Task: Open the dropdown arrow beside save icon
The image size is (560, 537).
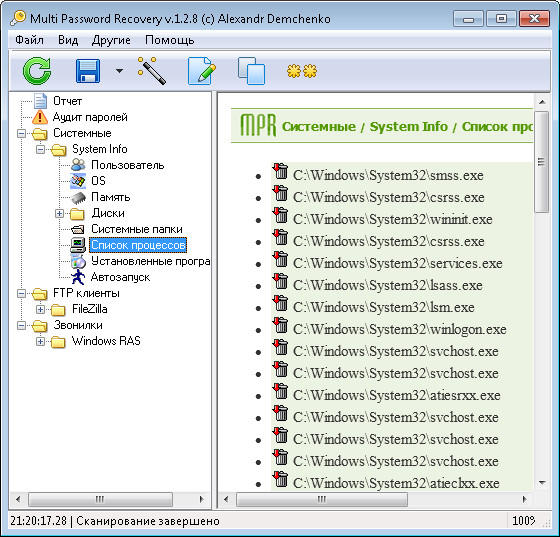Action: [x=119, y=71]
